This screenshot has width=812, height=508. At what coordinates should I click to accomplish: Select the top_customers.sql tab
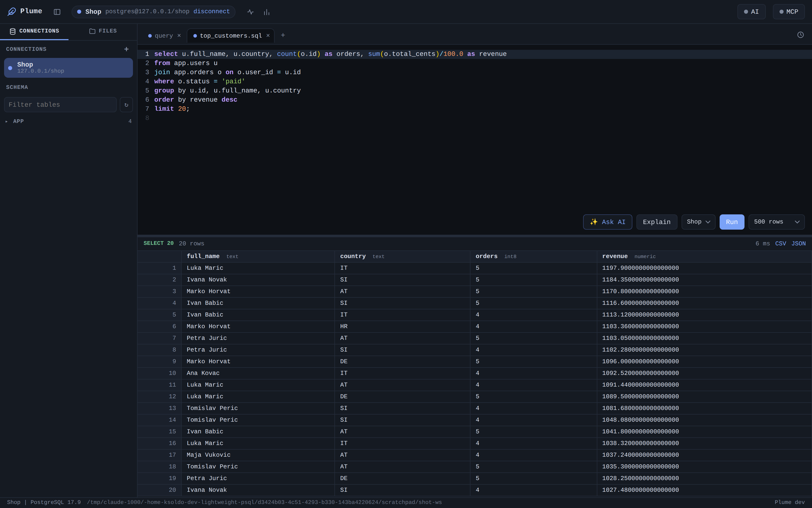230,36
